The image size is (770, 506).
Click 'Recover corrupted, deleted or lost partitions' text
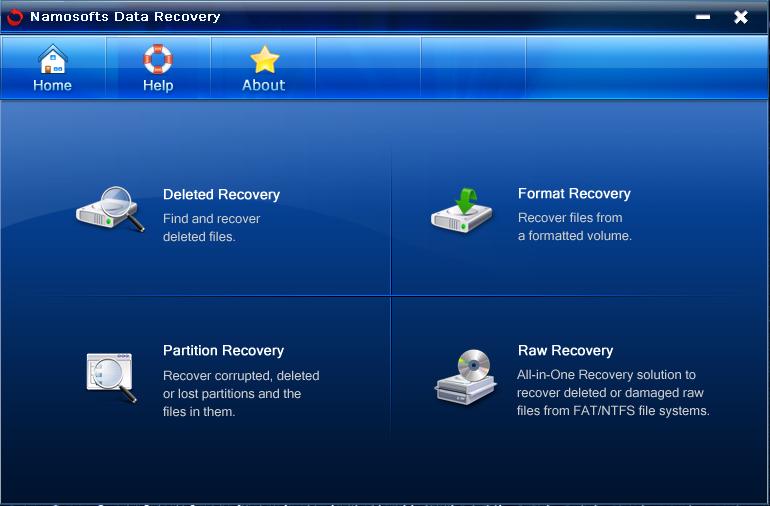[241, 394]
